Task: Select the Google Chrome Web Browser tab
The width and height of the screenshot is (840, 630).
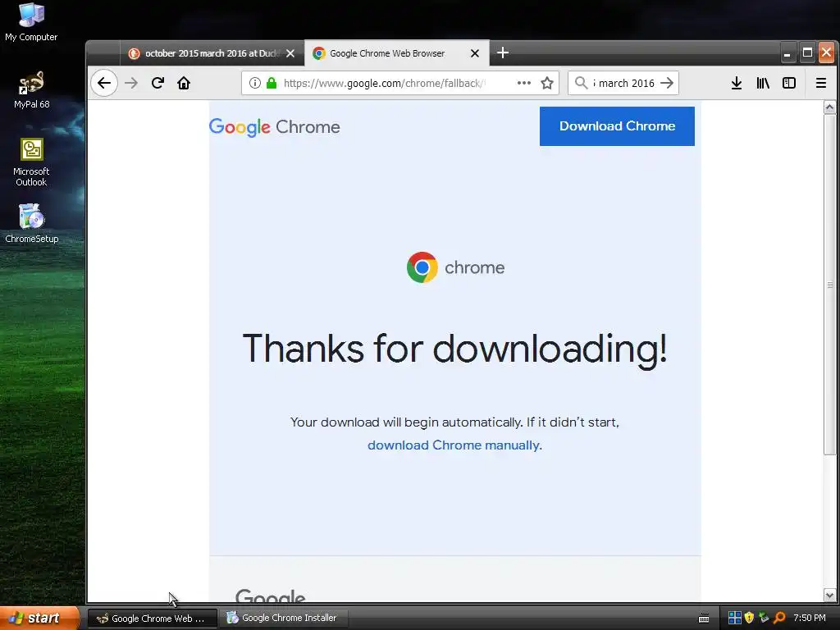Action: [397, 53]
